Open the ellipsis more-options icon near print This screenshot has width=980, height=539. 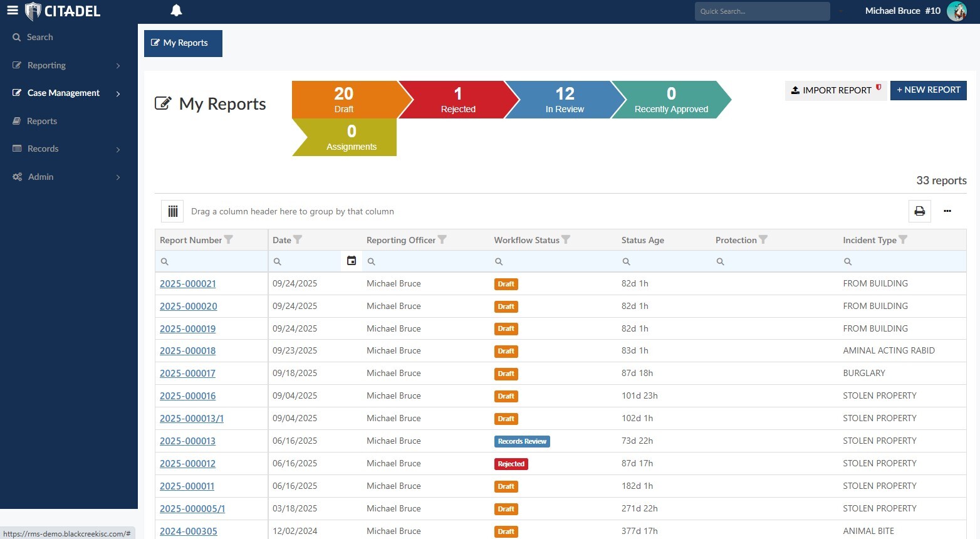click(x=947, y=211)
